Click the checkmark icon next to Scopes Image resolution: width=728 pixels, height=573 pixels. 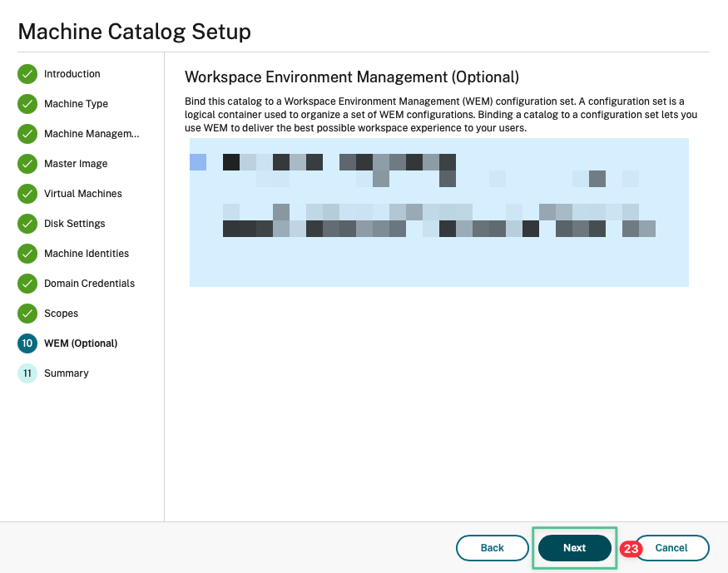27,314
